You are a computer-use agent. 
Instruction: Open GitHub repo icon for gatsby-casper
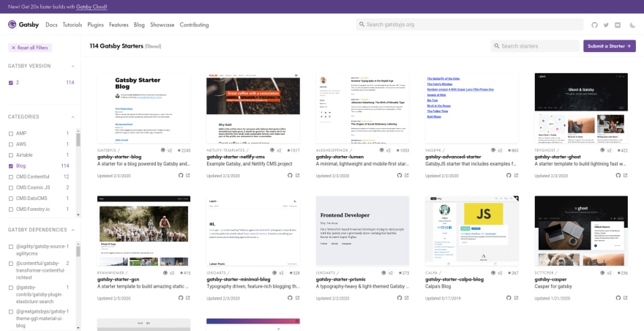[x=618, y=298]
